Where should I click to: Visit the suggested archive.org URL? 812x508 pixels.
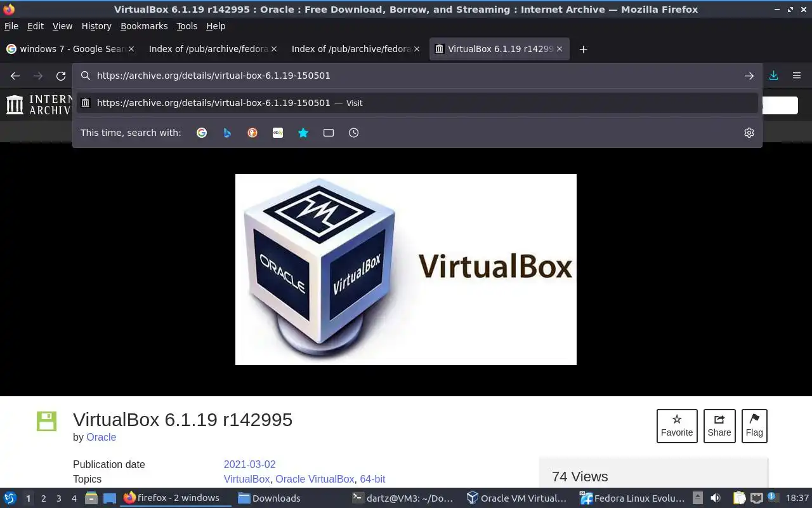click(x=417, y=103)
